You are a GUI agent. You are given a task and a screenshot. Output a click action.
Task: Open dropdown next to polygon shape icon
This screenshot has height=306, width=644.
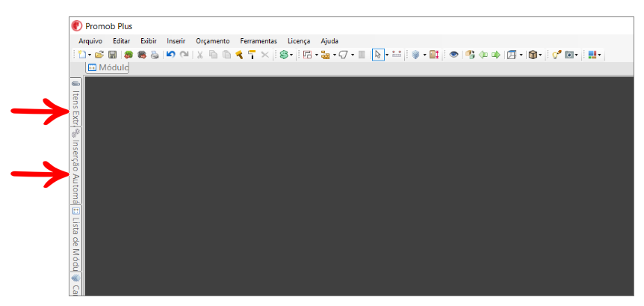(x=353, y=55)
